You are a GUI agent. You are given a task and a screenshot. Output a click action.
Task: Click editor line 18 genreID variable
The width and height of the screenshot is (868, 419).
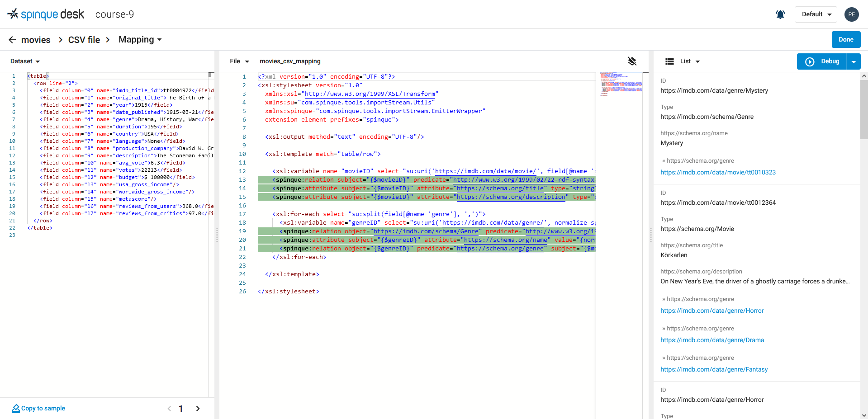click(x=437, y=223)
